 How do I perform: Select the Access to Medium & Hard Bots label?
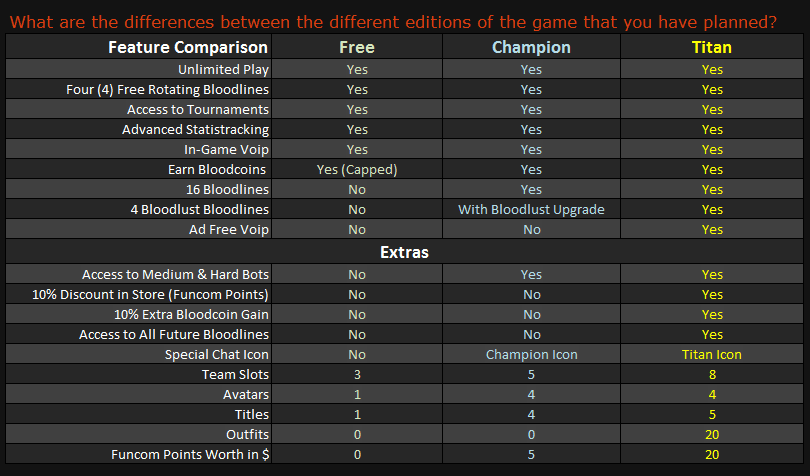[x=175, y=274]
